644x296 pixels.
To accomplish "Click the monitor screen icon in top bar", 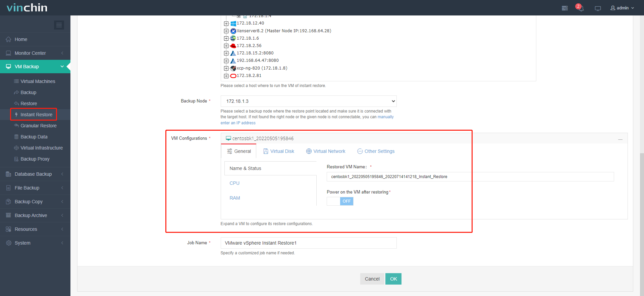I will coord(598,8).
